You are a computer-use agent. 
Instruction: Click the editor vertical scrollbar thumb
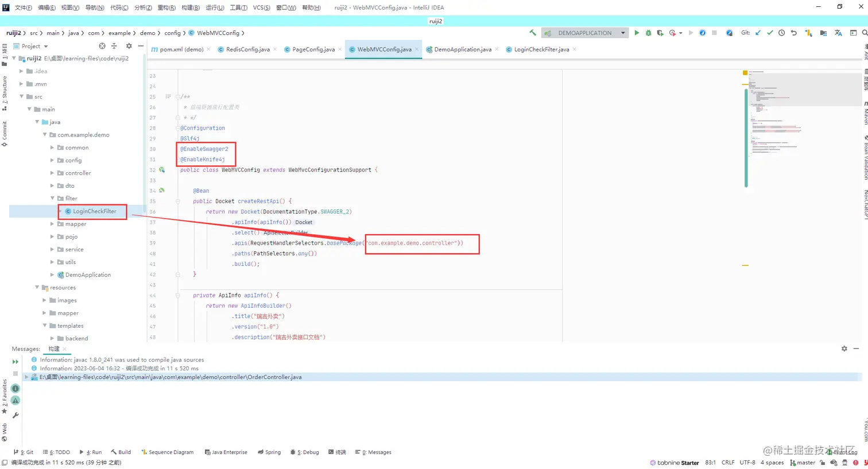(x=746, y=138)
